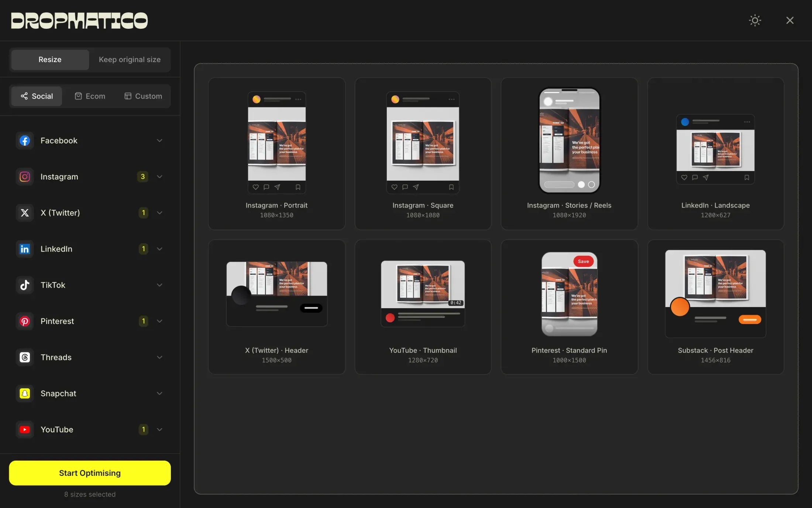Select the Instagram Stories / Reels card
812x508 pixels.
[x=569, y=154]
